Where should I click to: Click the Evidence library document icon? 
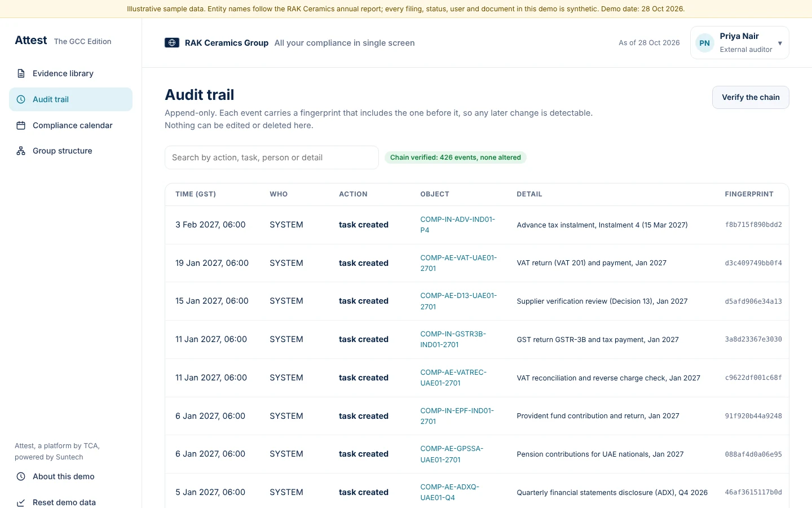pos(21,73)
